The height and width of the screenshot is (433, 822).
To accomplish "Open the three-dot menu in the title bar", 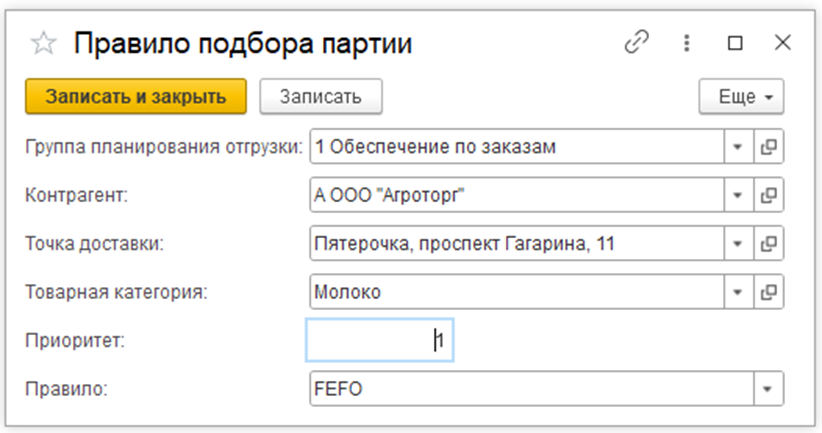I will [x=687, y=43].
